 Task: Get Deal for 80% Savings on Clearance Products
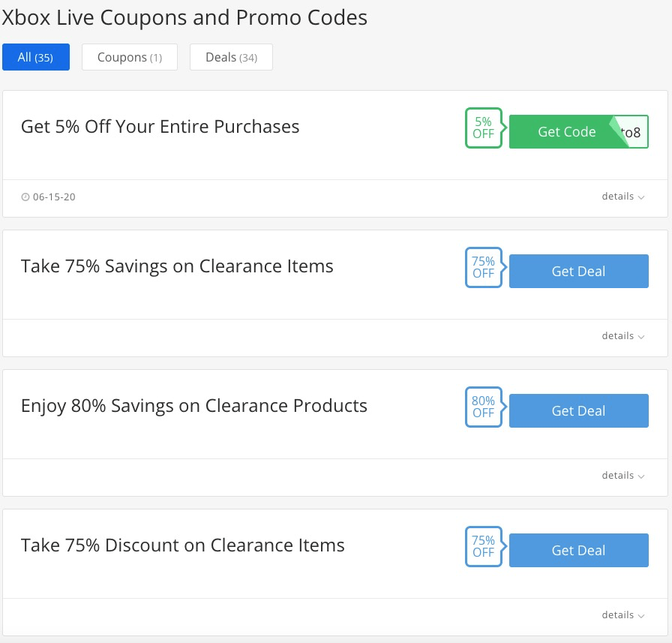(578, 410)
